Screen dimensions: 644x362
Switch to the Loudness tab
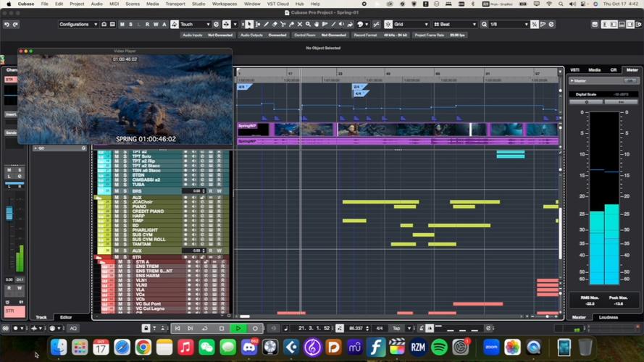(x=609, y=317)
